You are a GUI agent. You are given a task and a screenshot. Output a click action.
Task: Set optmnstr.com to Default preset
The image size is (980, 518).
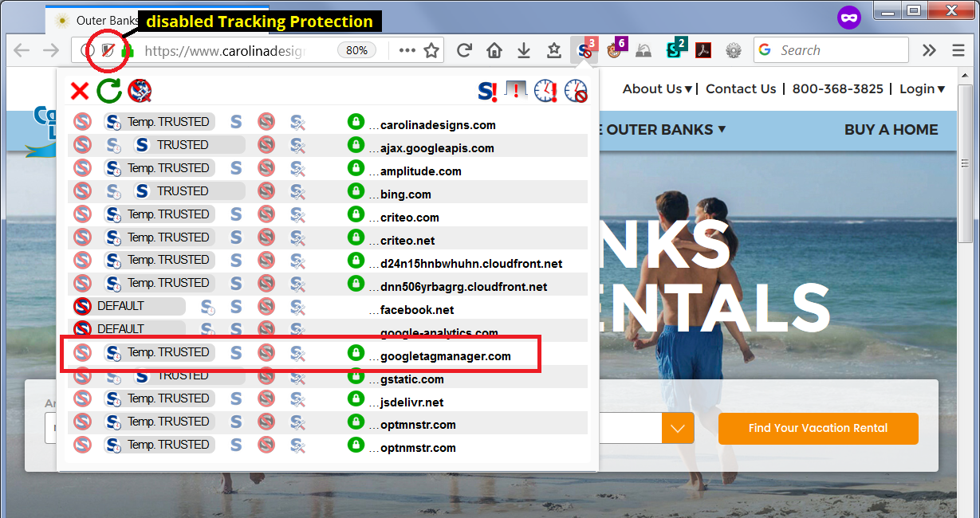(x=82, y=422)
